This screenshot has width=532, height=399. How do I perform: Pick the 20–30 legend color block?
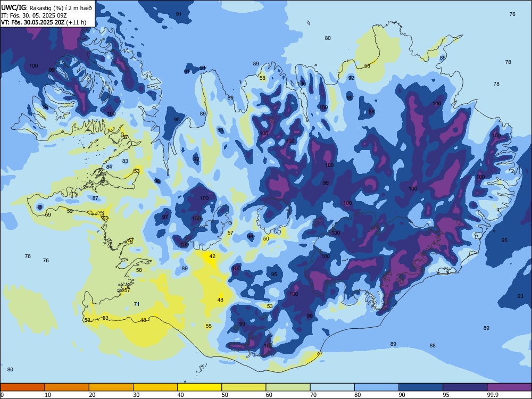coord(111,387)
